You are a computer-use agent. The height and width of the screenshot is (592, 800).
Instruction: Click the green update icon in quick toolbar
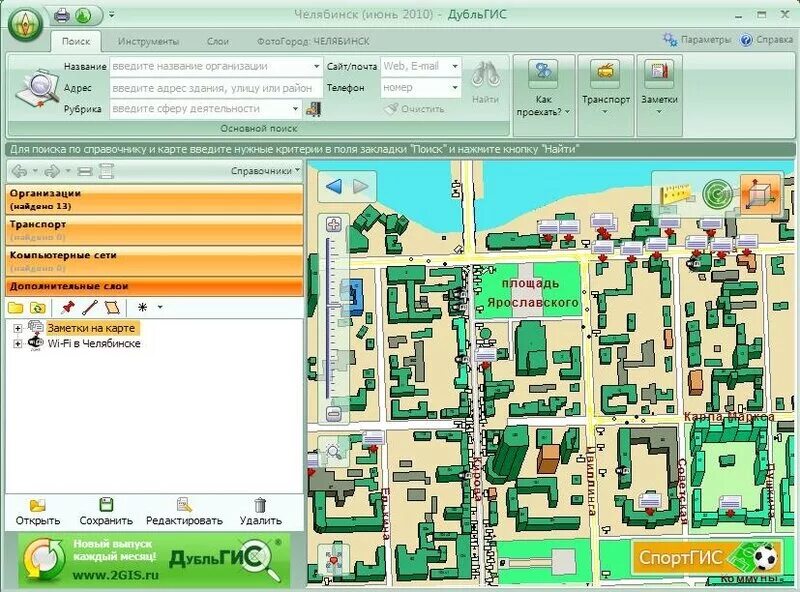(x=83, y=16)
